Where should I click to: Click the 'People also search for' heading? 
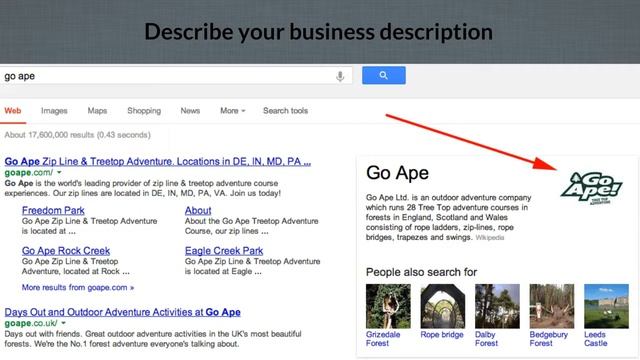tap(421, 272)
